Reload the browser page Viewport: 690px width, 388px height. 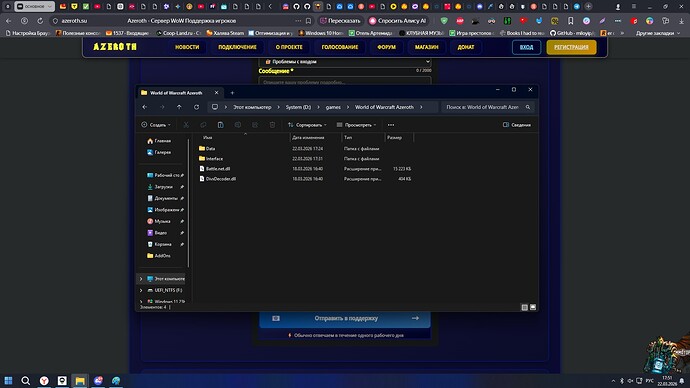click(x=40, y=21)
